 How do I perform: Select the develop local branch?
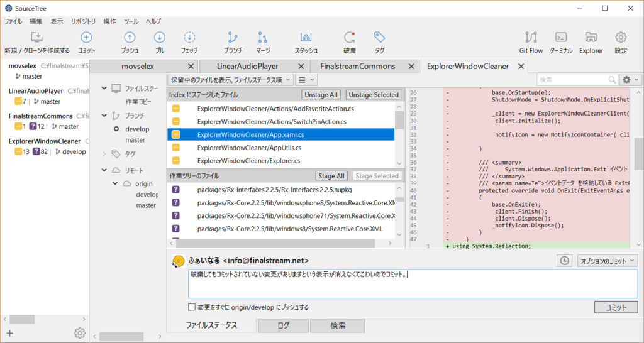[x=137, y=129]
